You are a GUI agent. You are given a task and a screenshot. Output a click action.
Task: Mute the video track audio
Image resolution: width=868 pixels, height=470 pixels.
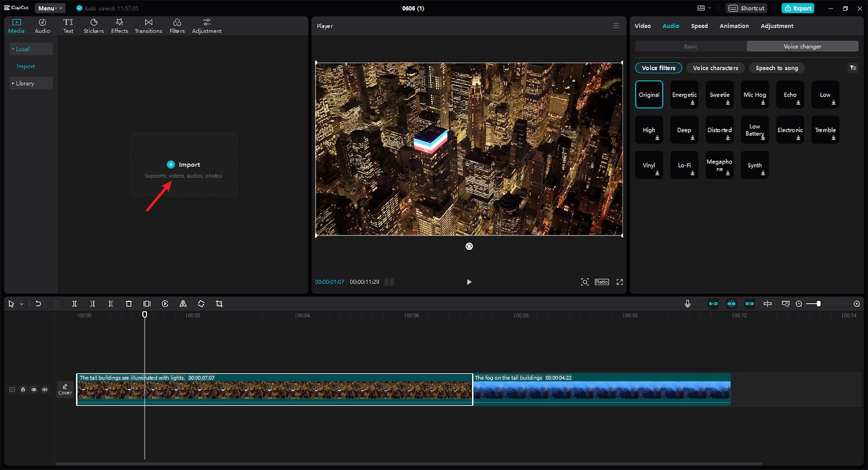pyautogui.click(x=44, y=390)
